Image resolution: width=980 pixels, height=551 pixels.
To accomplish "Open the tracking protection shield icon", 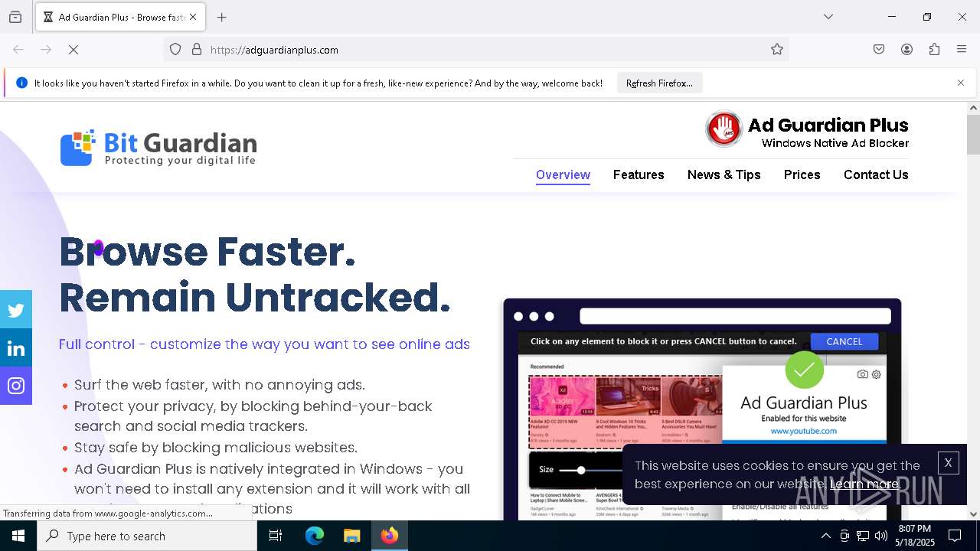I will coord(175,50).
